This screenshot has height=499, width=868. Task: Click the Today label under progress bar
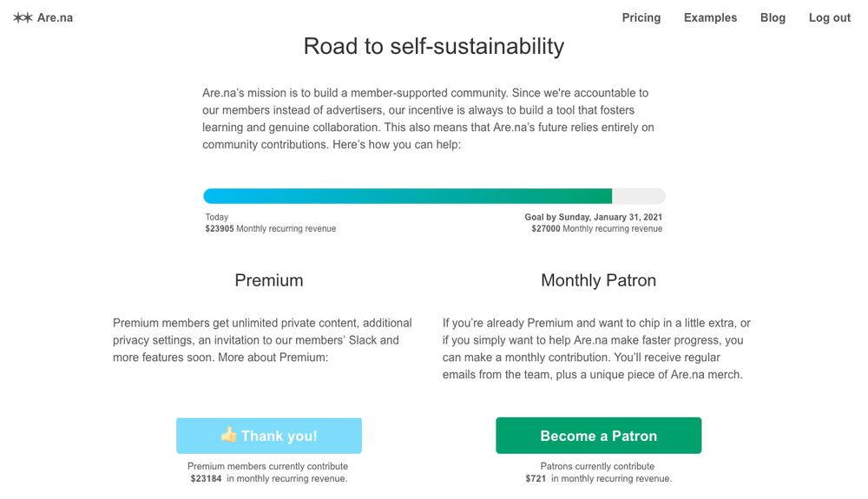pyautogui.click(x=216, y=217)
